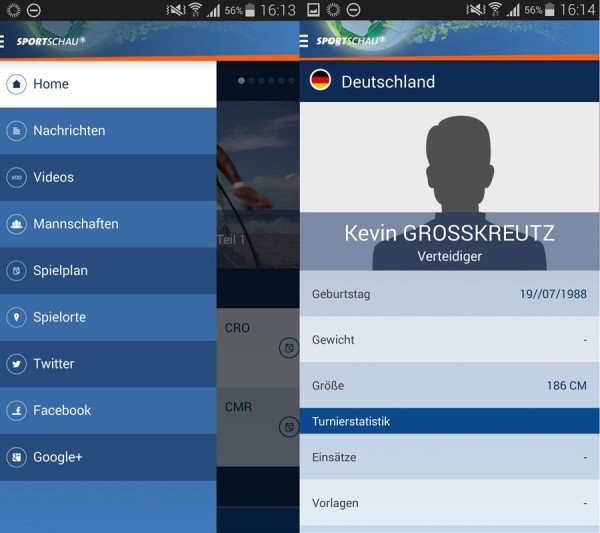Tap the calendar icon beside CMR
Screen dimensions: 600x533
pyautogui.click(x=288, y=427)
